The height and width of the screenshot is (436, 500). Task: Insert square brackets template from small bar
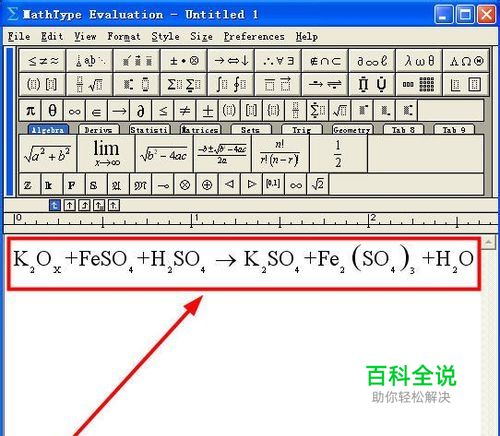point(251,110)
